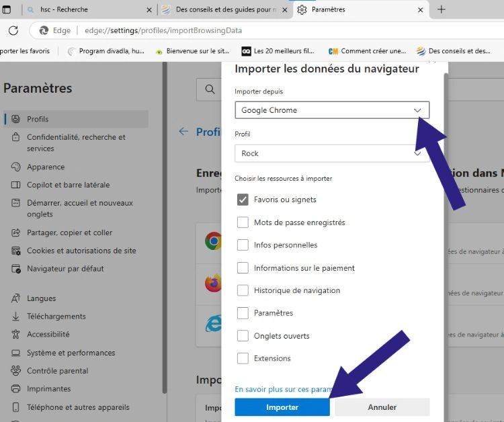Viewport: 504px width, 422px height.
Task: Tick Historique de navigation checkbox
Action: 243,290
